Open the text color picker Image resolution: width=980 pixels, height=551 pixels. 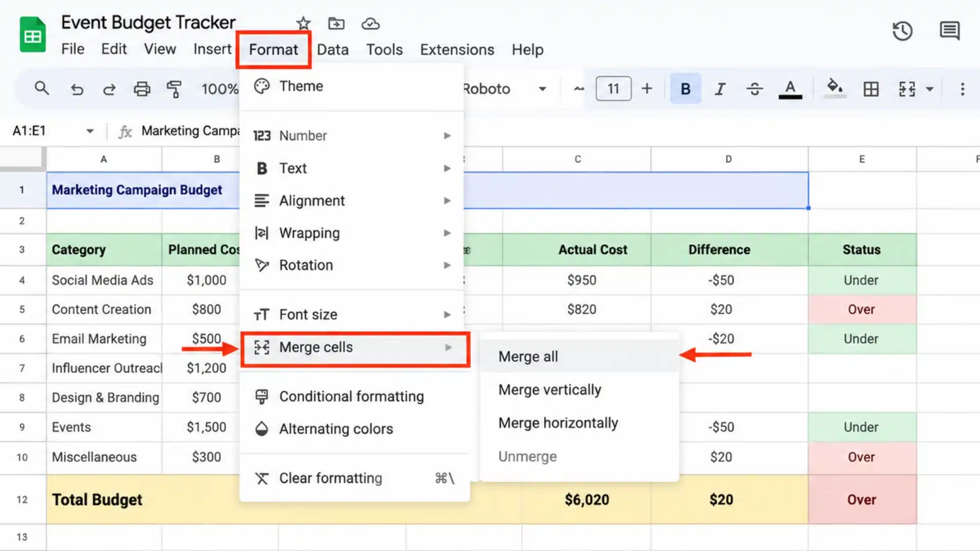point(790,89)
